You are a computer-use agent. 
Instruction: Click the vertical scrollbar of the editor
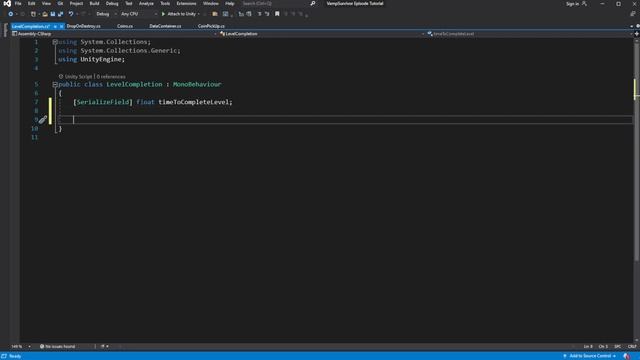click(x=637, y=151)
